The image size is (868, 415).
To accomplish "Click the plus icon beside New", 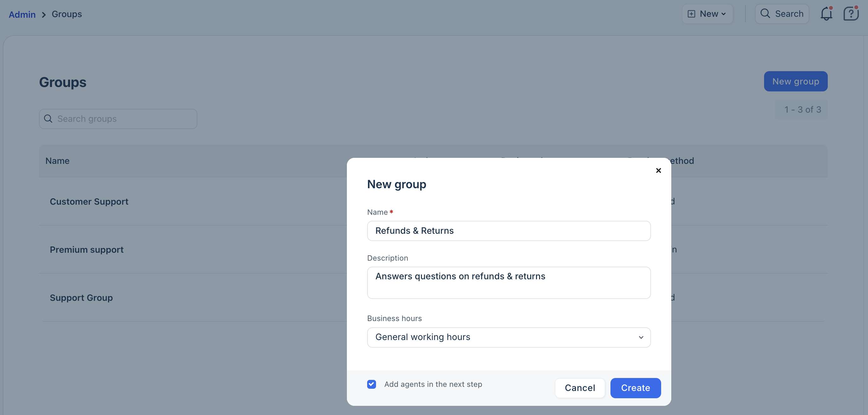I will coord(691,14).
